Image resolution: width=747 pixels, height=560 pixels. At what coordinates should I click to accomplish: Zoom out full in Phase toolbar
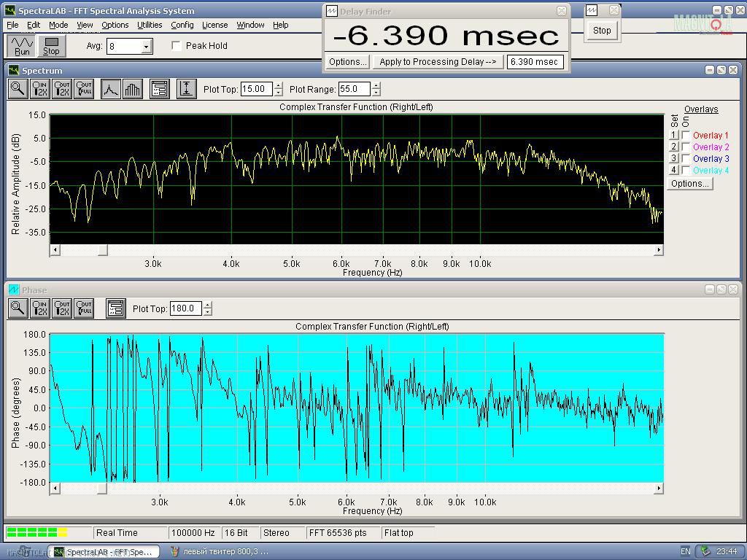coord(85,308)
